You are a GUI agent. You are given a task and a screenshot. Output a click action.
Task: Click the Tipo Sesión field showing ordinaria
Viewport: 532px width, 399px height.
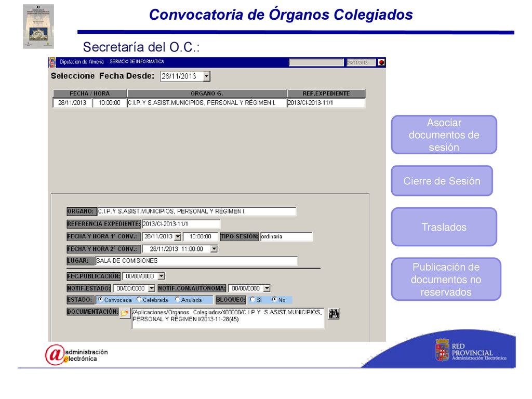[x=286, y=236]
